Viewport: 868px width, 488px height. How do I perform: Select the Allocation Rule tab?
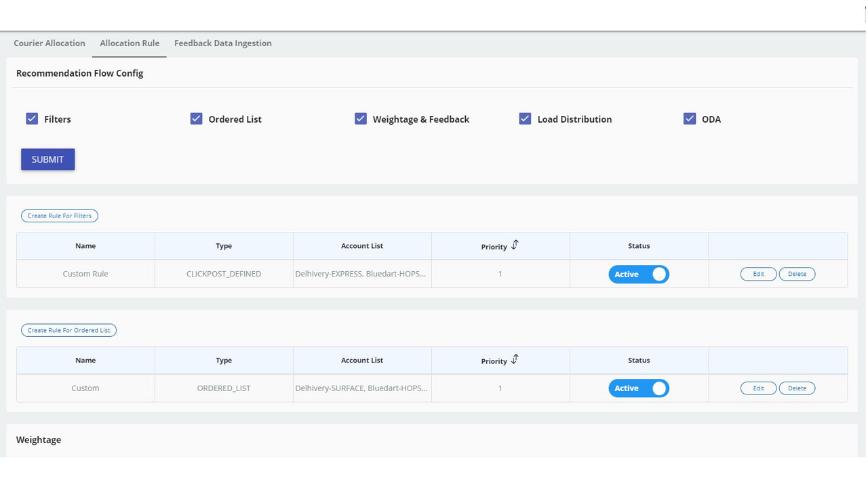coord(129,43)
